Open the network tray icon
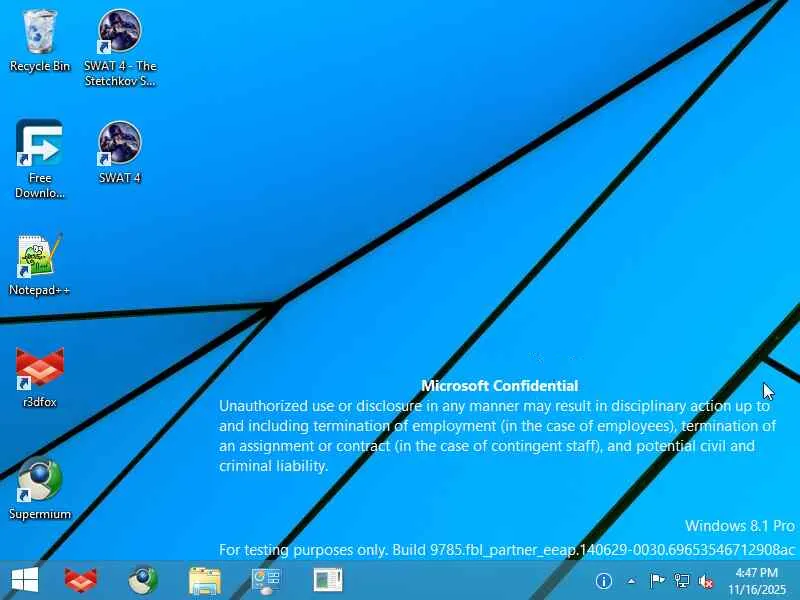 (x=682, y=581)
